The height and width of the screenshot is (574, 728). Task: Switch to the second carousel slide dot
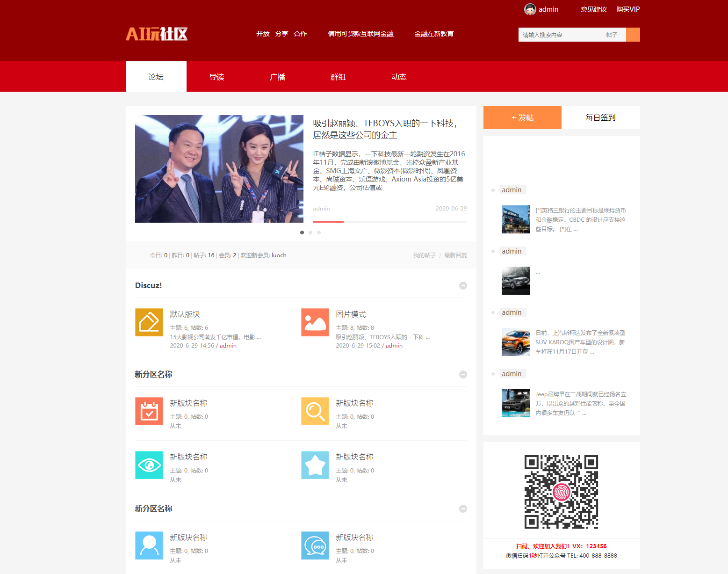pos(310,233)
